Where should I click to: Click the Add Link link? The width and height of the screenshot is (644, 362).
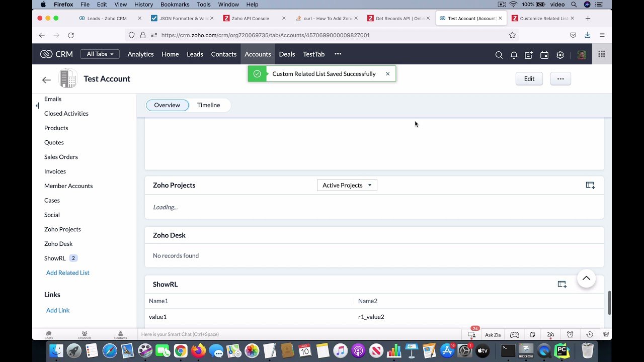[58, 311]
